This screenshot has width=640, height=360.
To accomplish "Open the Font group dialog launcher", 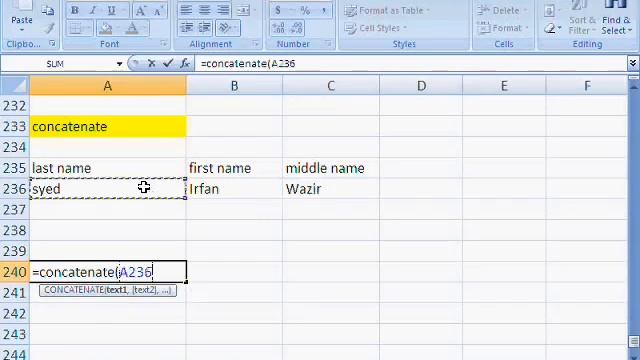I will pyautogui.click(x=164, y=43).
